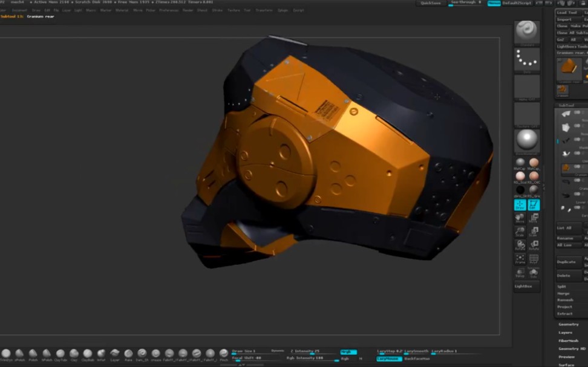This screenshot has height=367, width=588.
Task: Toggle Solo mode
Action: [x=534, y=273]
